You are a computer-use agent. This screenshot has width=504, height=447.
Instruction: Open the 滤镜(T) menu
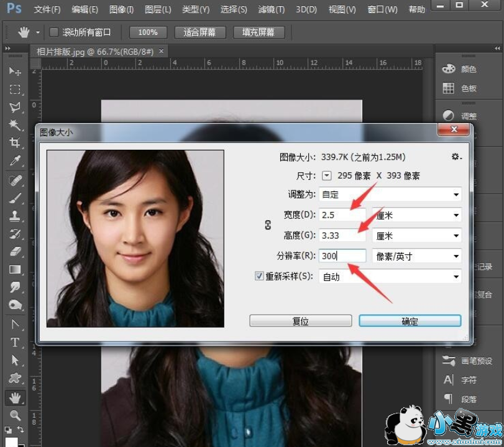coord(271,10)
